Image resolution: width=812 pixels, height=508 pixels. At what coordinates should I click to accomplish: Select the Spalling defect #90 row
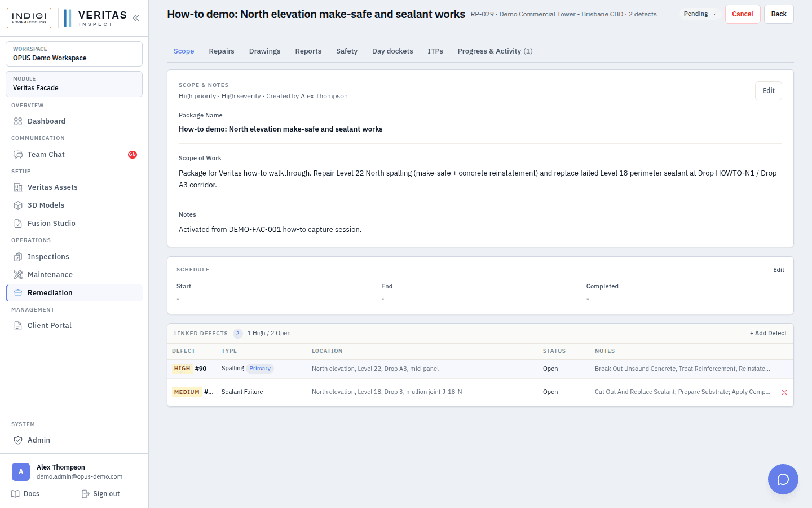(x=480, y=369)
